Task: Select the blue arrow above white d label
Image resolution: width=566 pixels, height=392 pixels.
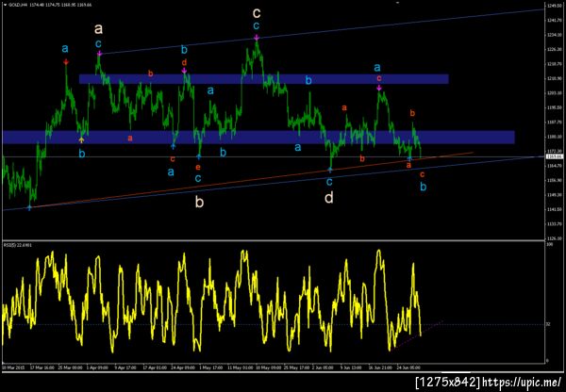Action: (x=329, y=170)
